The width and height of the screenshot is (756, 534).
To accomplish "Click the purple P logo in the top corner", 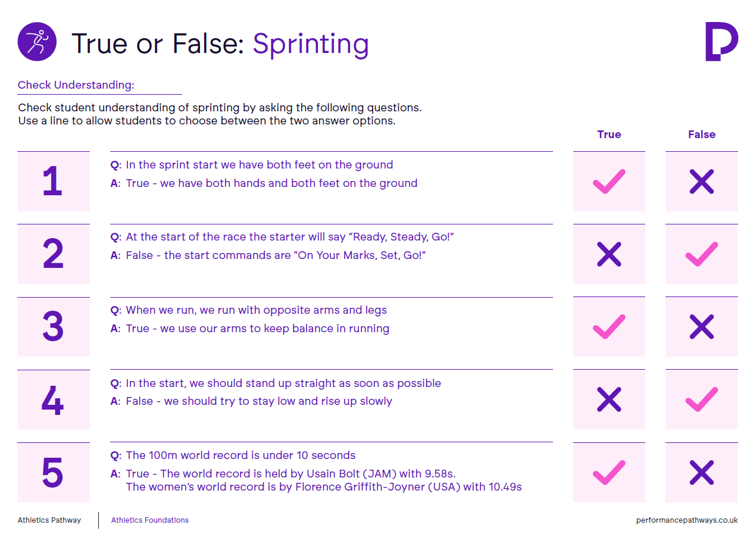I will pyautogui.click(x=721, y=42).
